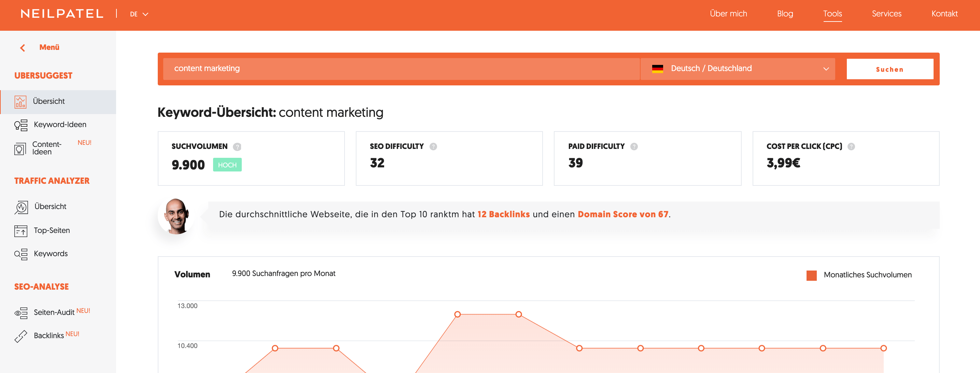Click the Seiten-Audit eye icon

click(x=21, y=313)
